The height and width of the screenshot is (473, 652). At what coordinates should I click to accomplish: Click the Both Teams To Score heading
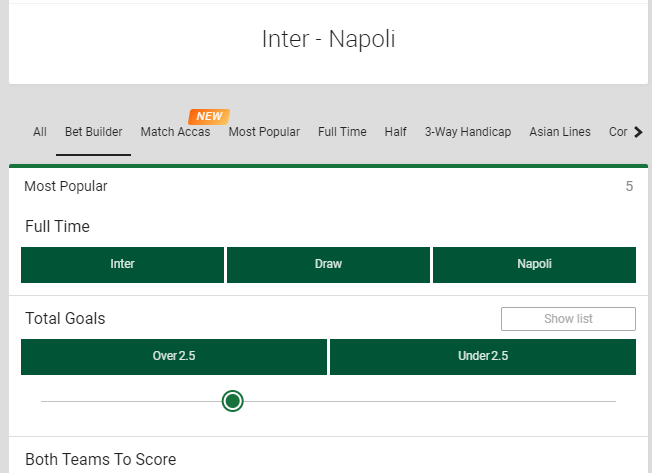click(101, 459)
